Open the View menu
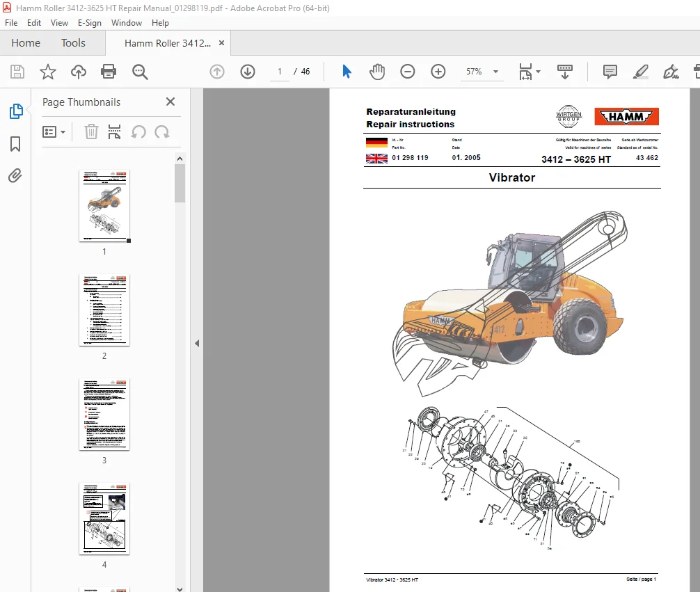The width and height of the screenshot is (700, 592). [59, 23]
